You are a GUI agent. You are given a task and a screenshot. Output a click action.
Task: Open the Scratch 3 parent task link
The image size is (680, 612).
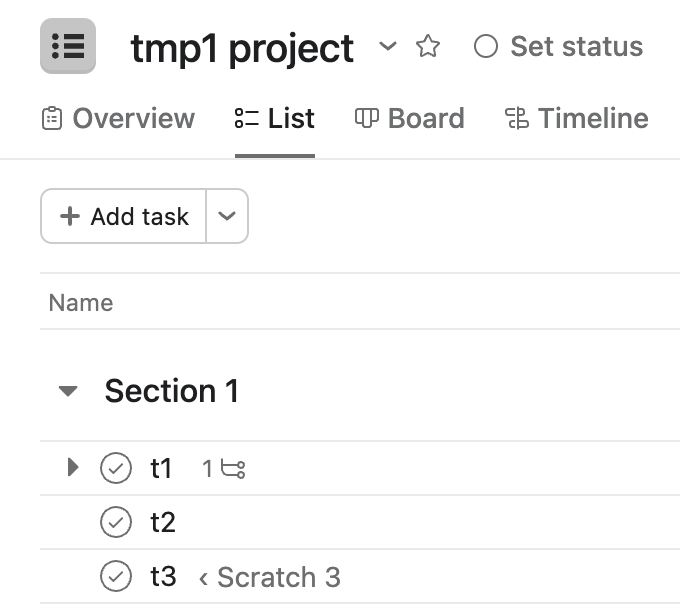click(278, 577)
